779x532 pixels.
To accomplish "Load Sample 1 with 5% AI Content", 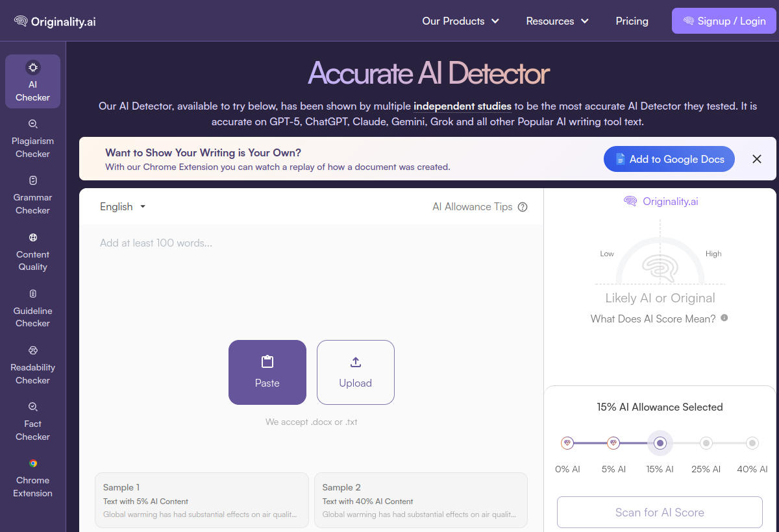I will coord(201,500).
